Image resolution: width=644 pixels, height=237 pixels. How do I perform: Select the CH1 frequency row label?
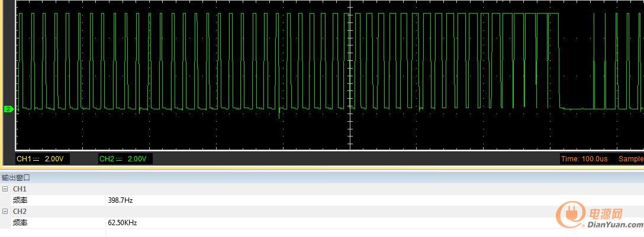click(x=20, y=200)
